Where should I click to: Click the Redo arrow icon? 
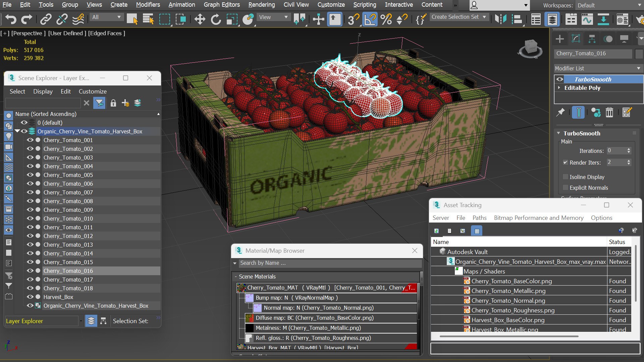point(27,19)
